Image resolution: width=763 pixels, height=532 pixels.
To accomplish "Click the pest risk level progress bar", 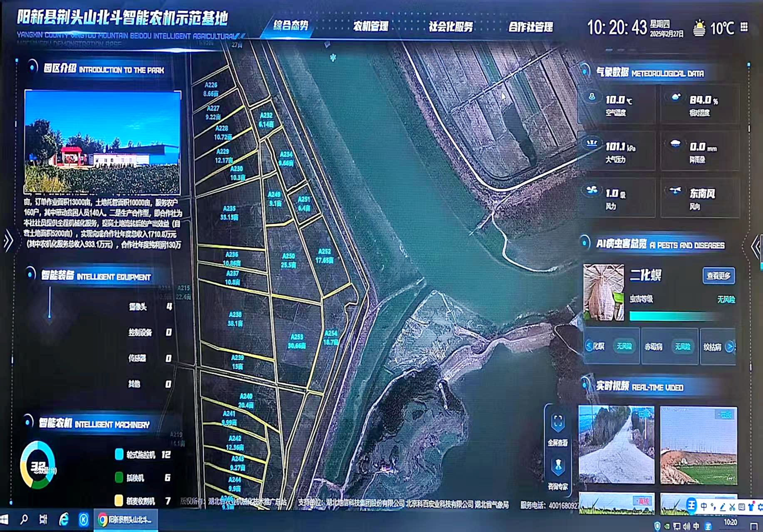I will coord(674,317).
